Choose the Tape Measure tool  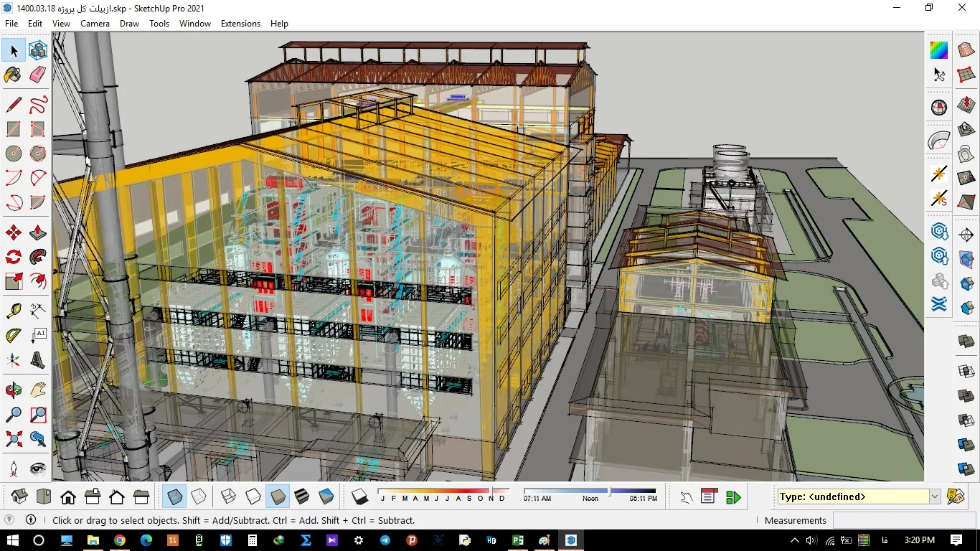click(x=13, y=311)
